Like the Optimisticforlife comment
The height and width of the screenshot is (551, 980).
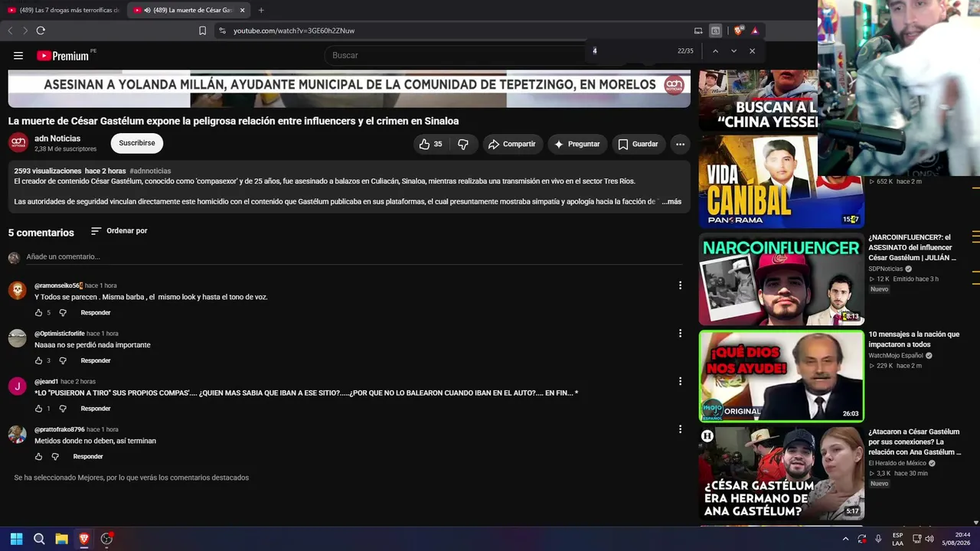point(38,360)
